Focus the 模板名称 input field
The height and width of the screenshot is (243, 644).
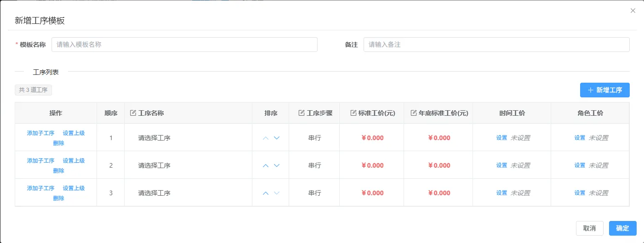184,45
